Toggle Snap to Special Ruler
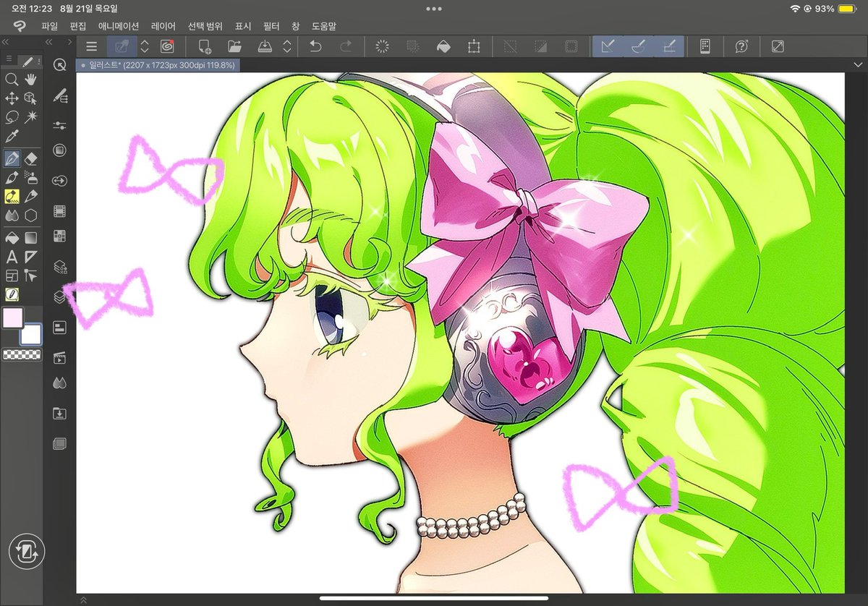Image resolution: width=868 pixels, height=606 pixels. [x=638, y=46]
